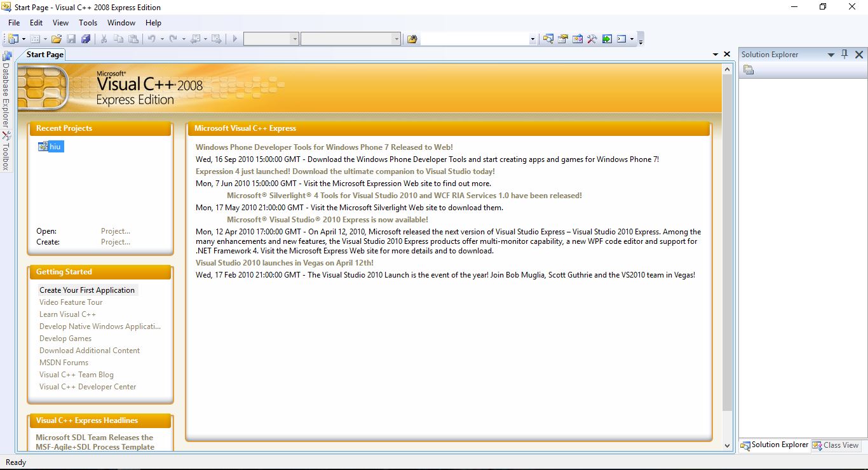
Task: Click the Solution Explorer toolbar icon
Action: [548, 39]
